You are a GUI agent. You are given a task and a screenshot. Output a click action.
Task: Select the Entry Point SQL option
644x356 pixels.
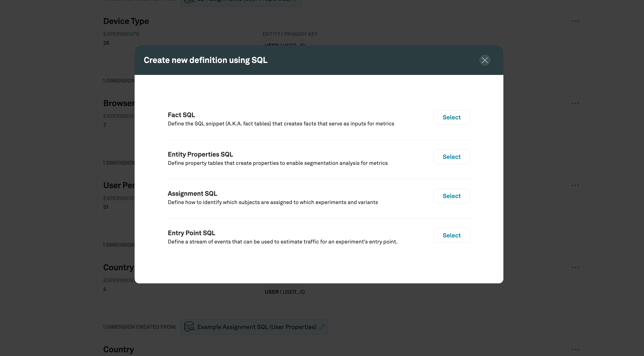pyautogui.click(x=452, y=235)
